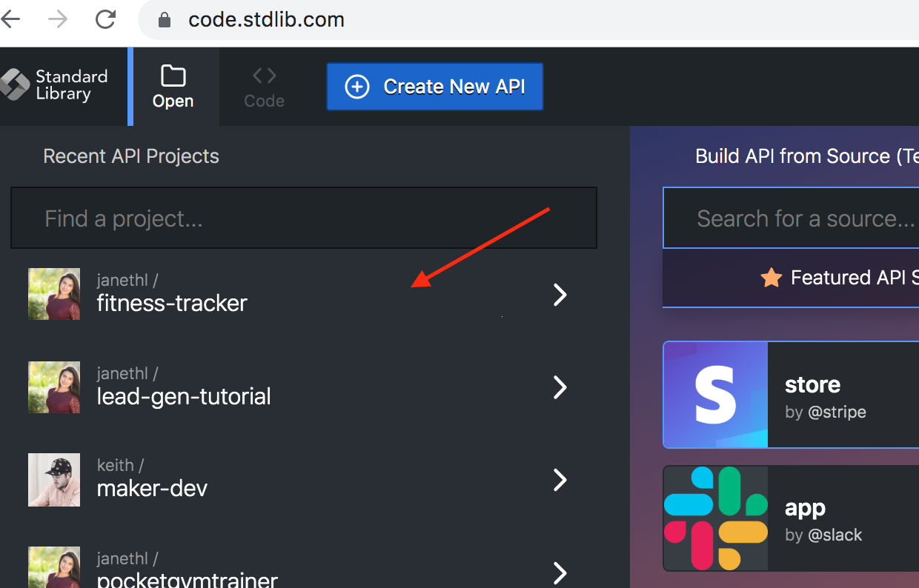
Task: Open the pocketgymtrainer project
Action: point(304,569)
